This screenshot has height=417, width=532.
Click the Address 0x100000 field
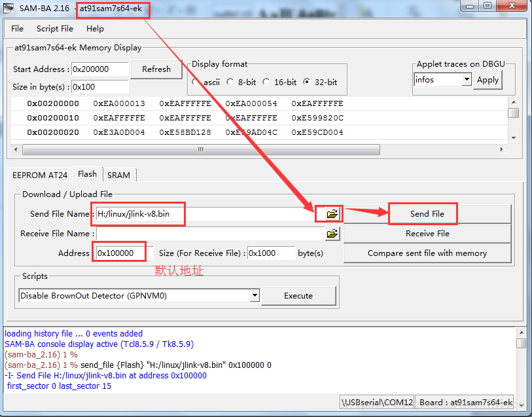pos(125,253)
